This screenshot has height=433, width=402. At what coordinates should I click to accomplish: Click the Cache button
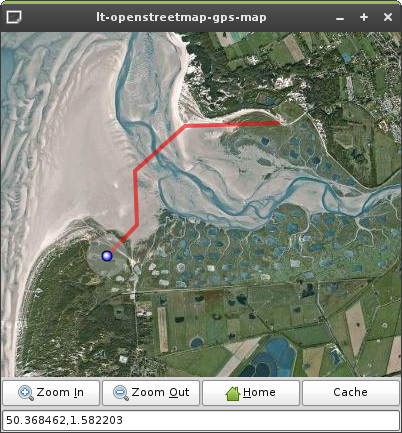coord(351,393)
